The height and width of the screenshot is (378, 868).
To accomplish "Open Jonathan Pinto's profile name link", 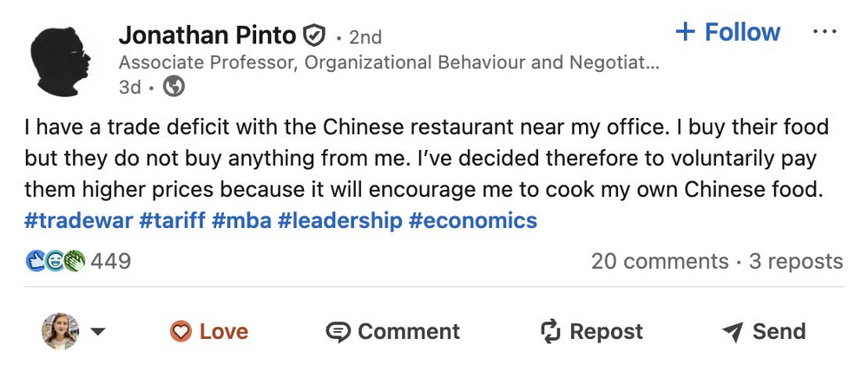I will click(x=207, y=36).
